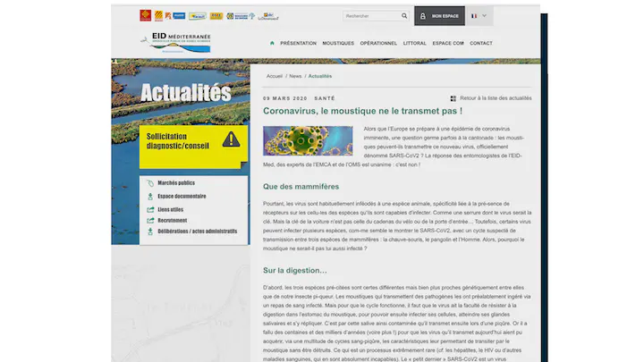Go to Accueil in the breadcrumb
This screenshot has width=644, height=362.
pyautogui.click(x=274, y=77)
